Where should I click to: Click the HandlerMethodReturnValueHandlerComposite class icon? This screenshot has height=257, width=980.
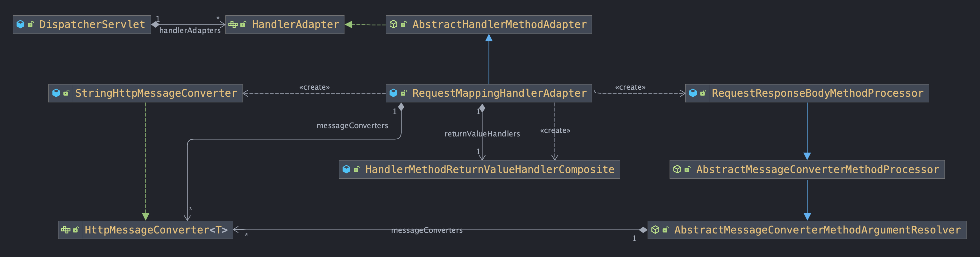pos(346,169)
